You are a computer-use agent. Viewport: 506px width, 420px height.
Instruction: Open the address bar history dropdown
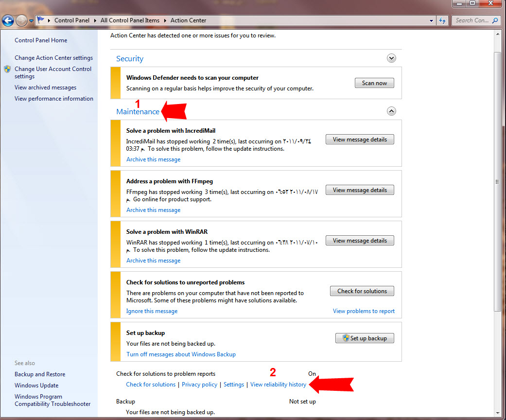coord(431,21)
